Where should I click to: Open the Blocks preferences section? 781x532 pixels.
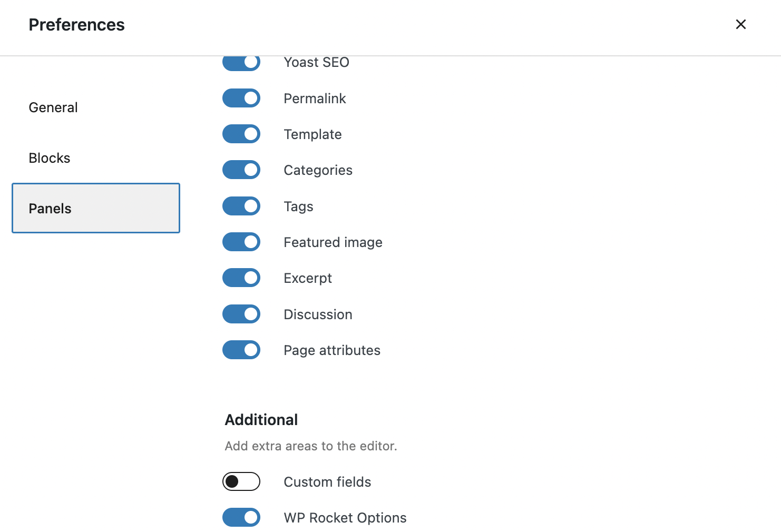click(49, 157)
